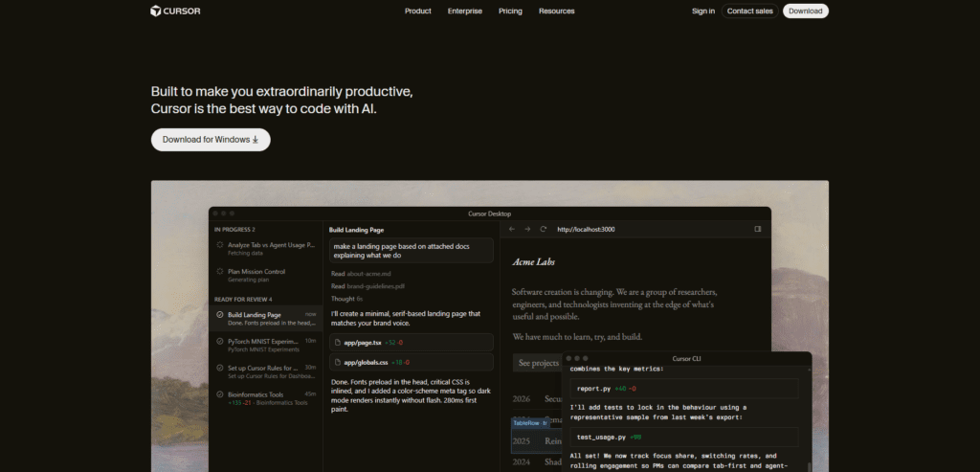This screenshot has width=980, height=472.
Task: Open the Product menu
Action: (417, 11)
